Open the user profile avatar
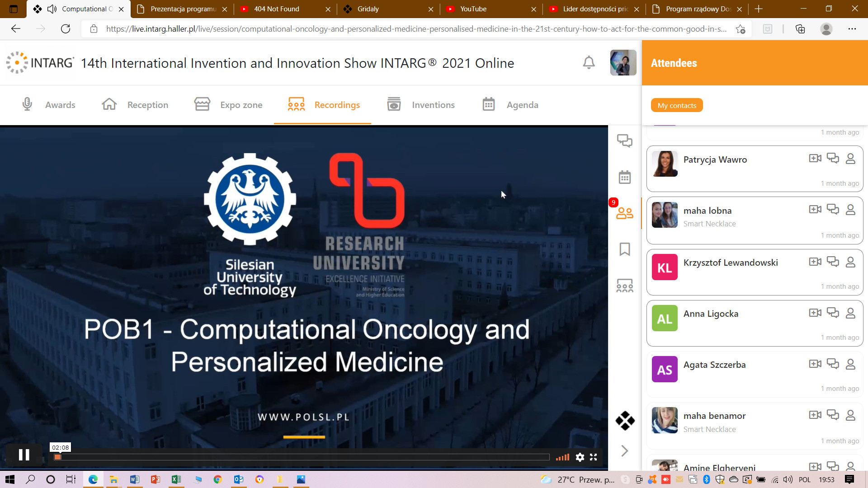 pos(623,62)
